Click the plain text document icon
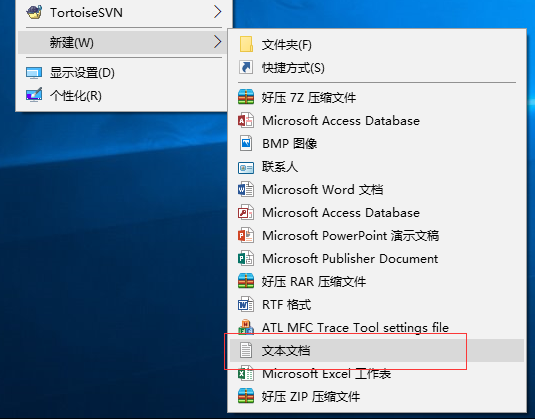Image resolution: width=535 pixels, height=419 pixels. [246, 350]
